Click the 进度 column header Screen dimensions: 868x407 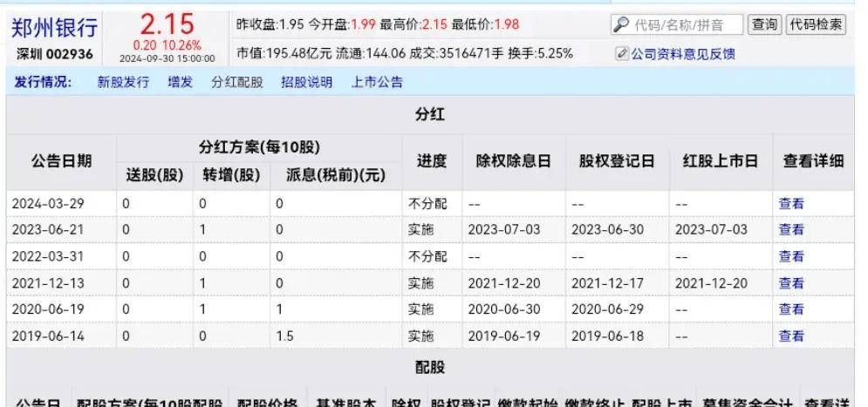coord(431,161)
